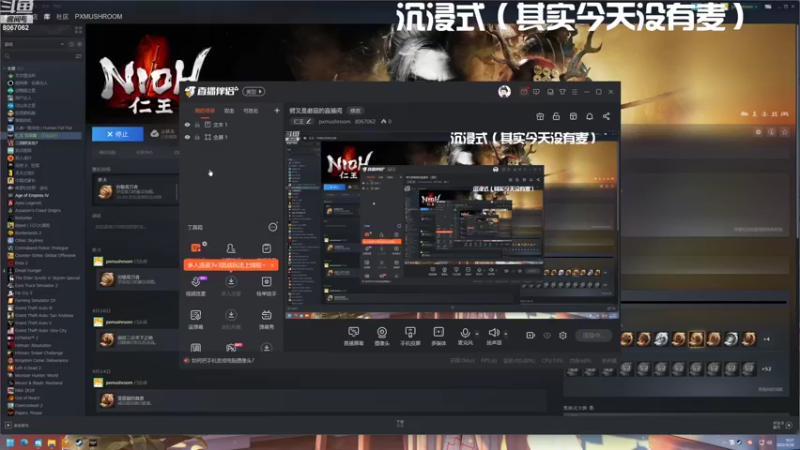
Task: Click the stream status button at bottom right
Action: (x=594, y=335)
